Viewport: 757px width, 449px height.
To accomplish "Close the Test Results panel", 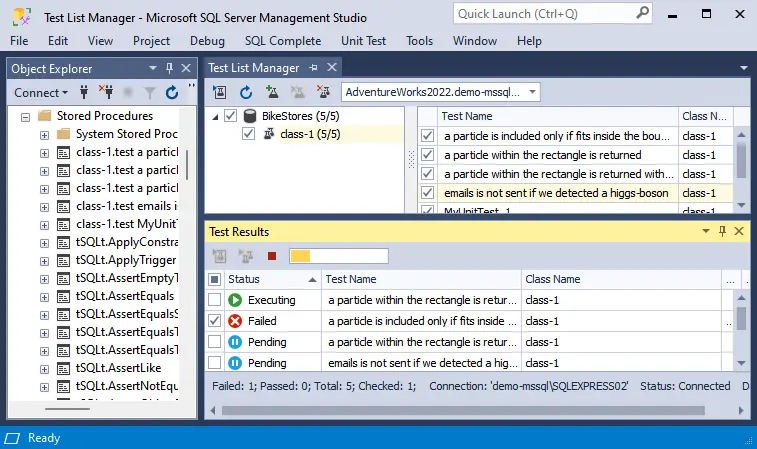I will click(739, 231).
